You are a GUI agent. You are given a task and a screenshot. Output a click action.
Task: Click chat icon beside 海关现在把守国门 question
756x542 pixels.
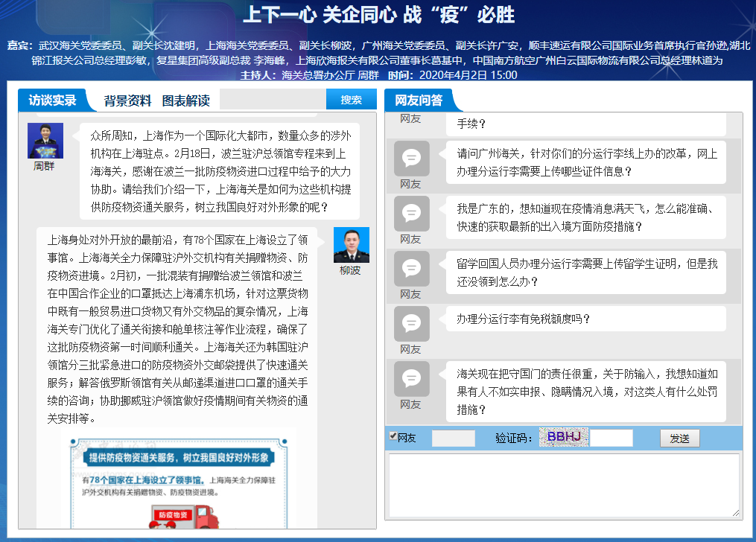point(412,379)
